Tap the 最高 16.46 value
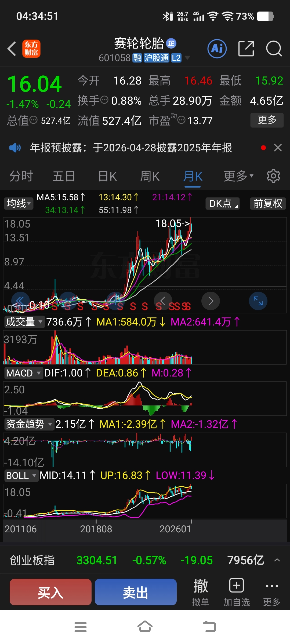 198,81
